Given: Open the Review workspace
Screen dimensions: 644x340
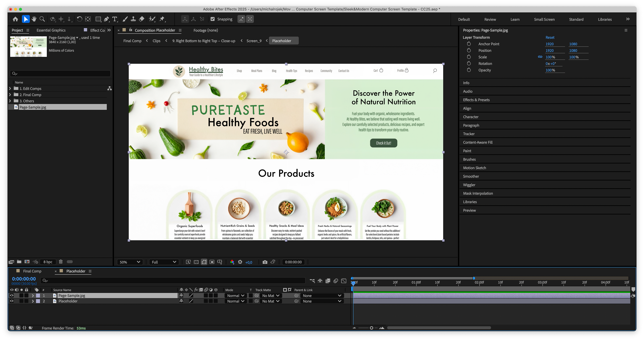Looking at the screenshot, I should (490, 19).
